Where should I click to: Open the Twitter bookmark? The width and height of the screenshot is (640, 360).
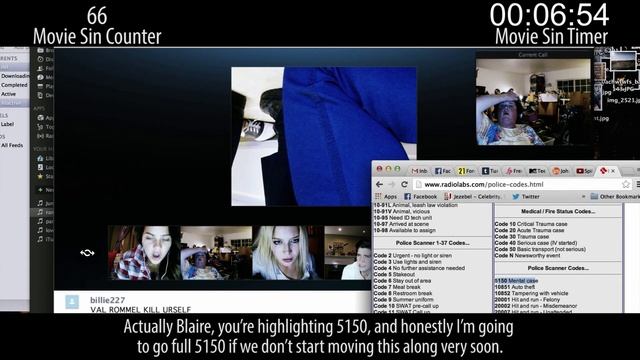tap(526, 196)
